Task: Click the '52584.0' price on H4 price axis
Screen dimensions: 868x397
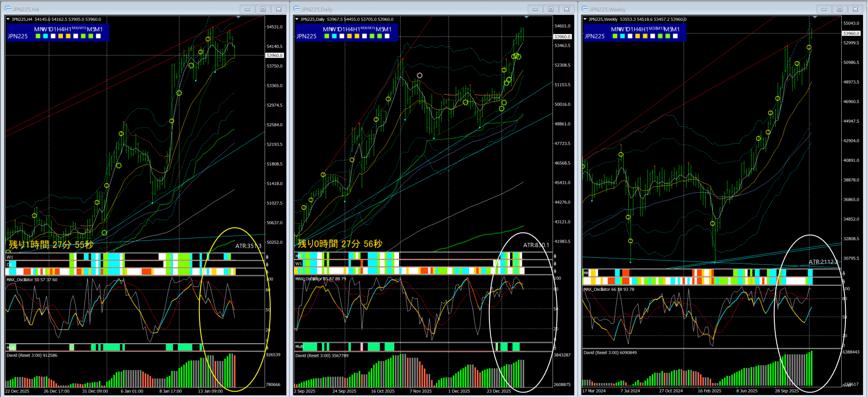Action: pyautogui.click(x=275, y=125)
